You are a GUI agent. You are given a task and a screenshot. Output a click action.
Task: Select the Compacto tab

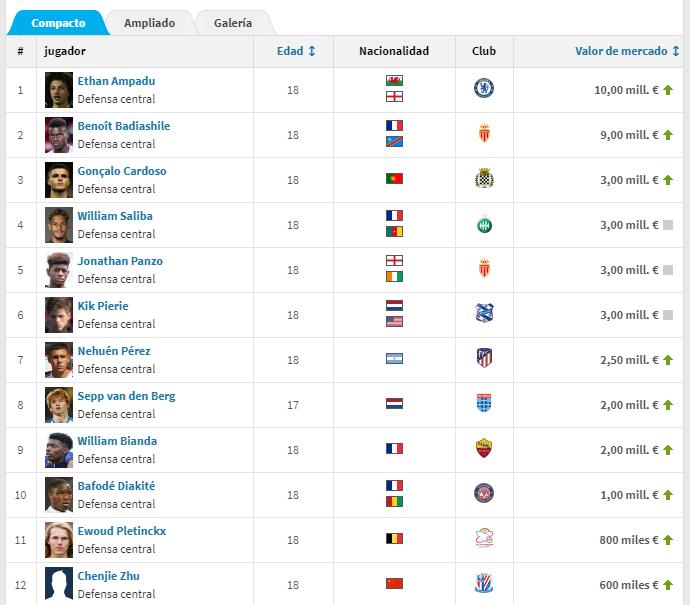coord(58,23)
